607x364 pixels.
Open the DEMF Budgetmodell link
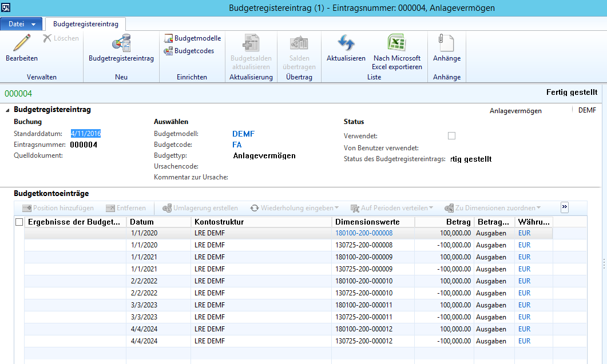(x=243, y=134)
